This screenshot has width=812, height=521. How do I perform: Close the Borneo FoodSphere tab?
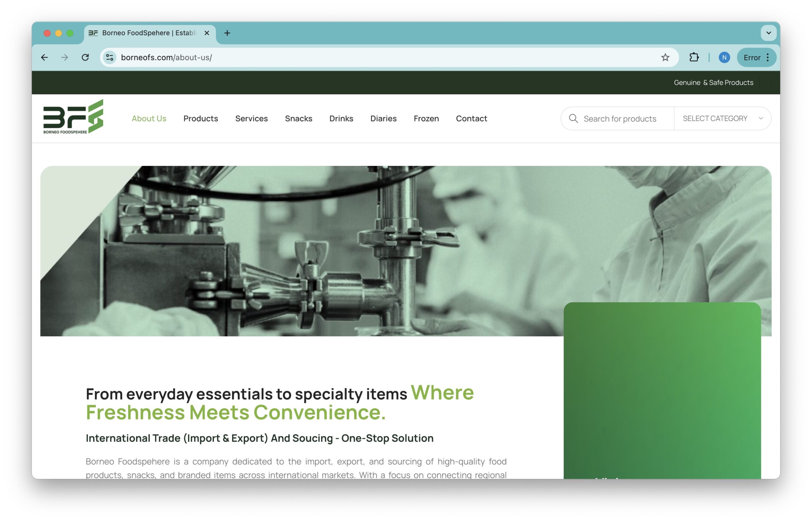pos(207,33)
